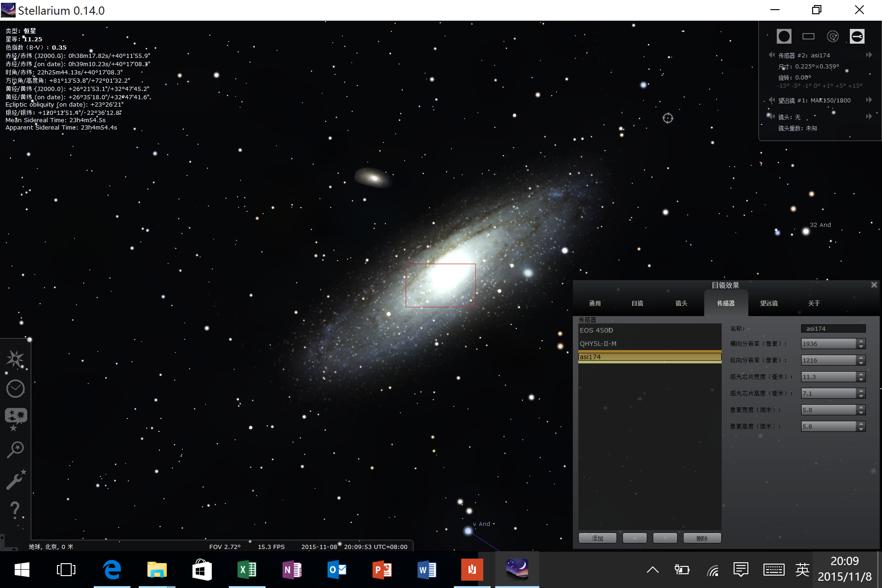
Task: Click the 名称 name field
Action: [x=833, y=328]
